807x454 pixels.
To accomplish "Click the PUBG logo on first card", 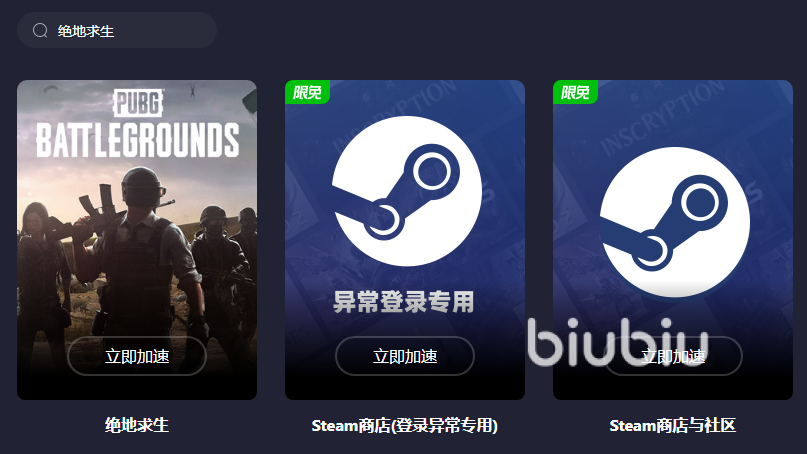I will click(x=138, y=102).
